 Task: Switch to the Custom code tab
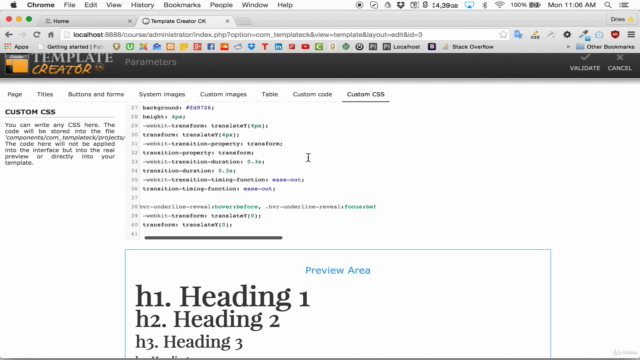tap(312, 94)
